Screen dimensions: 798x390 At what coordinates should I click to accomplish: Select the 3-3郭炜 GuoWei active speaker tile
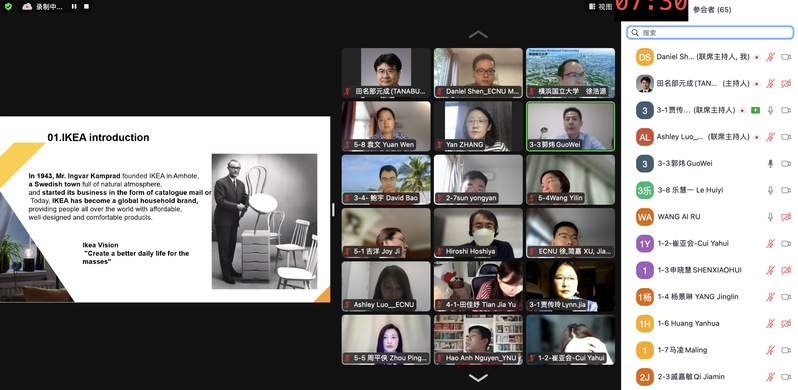coord(570,126)
